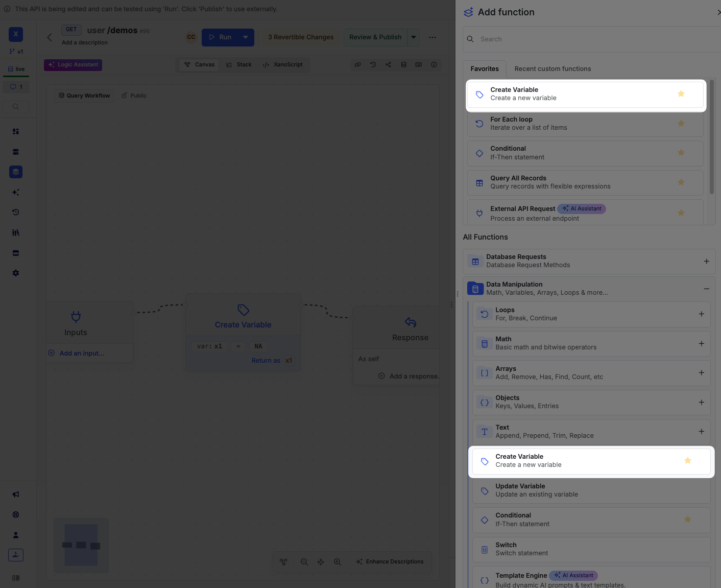Click Enhance Descriptions button
The image size is (721, 588).
pos(390,562)
